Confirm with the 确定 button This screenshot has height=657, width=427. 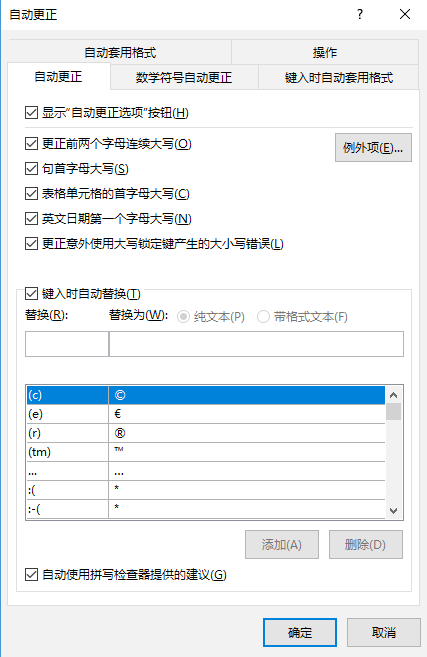[x=300, y=632]
